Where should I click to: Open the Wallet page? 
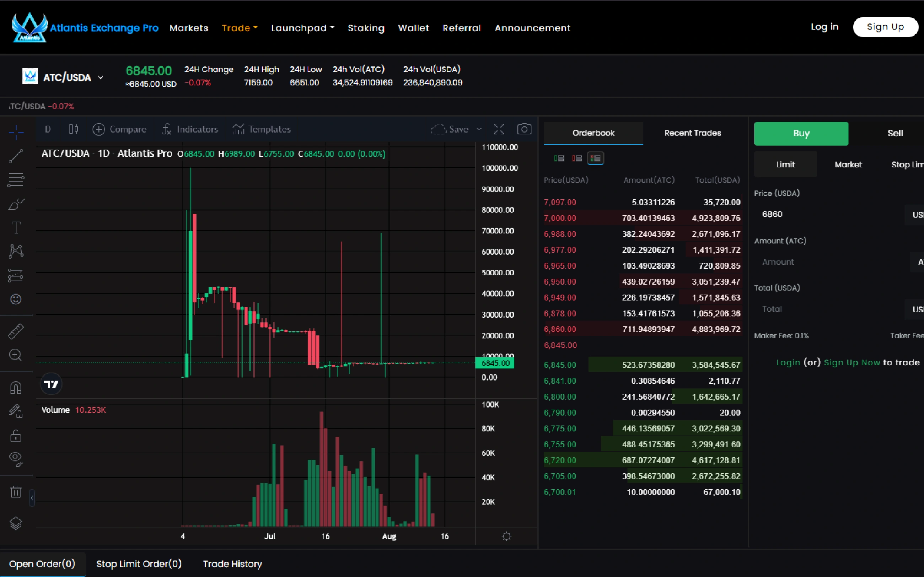click(x=413, y=28)
